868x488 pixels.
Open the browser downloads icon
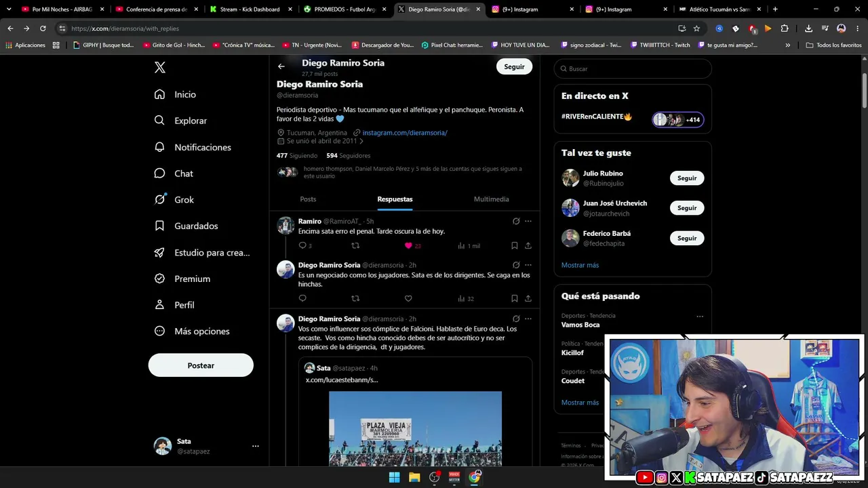(808, 28)
